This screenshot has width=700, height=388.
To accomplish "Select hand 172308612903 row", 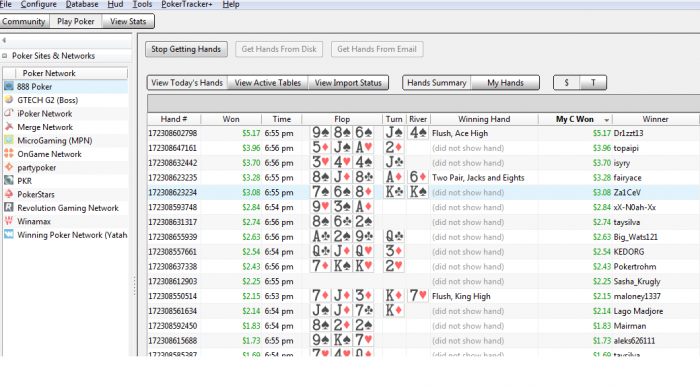I will [423, 281].
